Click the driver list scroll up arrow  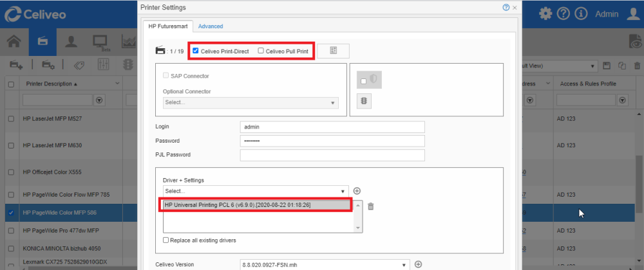pyautogui.click(x=357, y=204)
